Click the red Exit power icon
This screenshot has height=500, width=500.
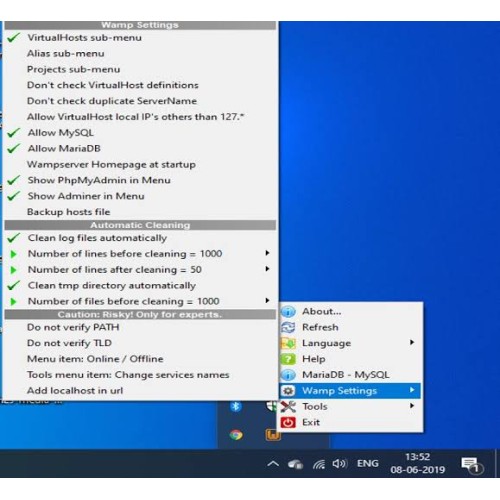288,422
